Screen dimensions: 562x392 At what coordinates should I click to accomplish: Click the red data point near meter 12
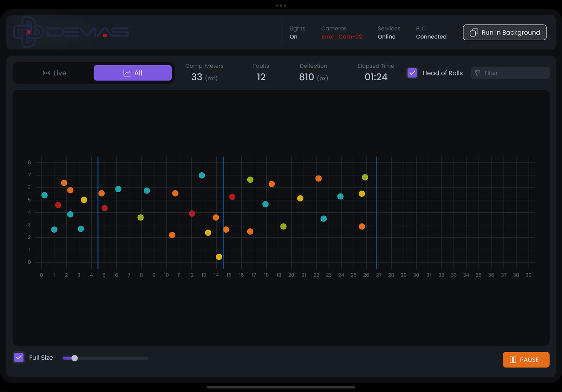[x=192, y=214]
